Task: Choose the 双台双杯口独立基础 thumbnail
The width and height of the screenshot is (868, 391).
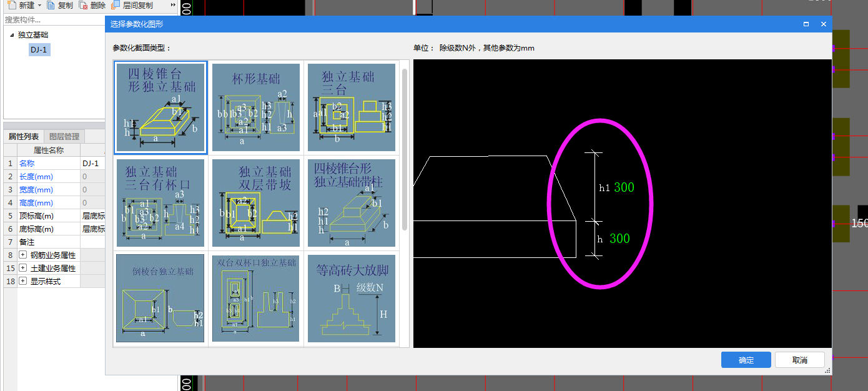Action: click(256, 299)
